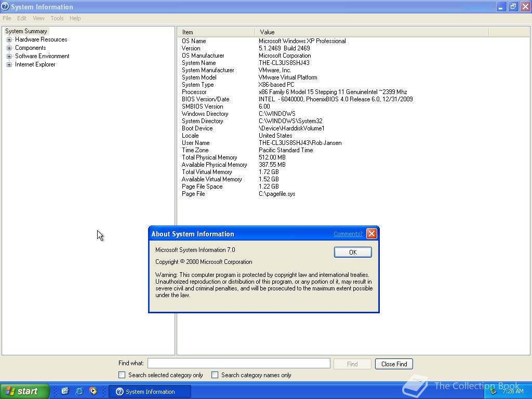The width and height of the screenshot is (532, 399).
Task: Click the Item column header
Action: (x=216, y=32)
